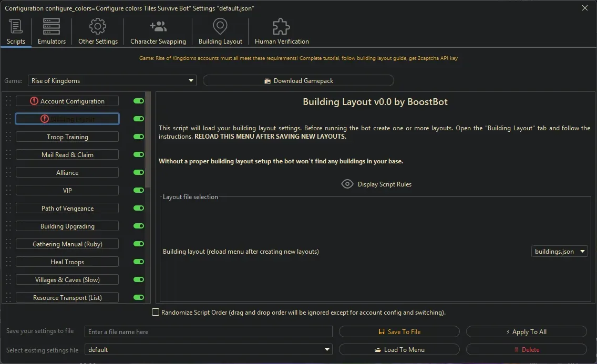The width and height of the screenshot is (597, 364).
Task: Click the Enter a file name here field
Action: [208, 331]
